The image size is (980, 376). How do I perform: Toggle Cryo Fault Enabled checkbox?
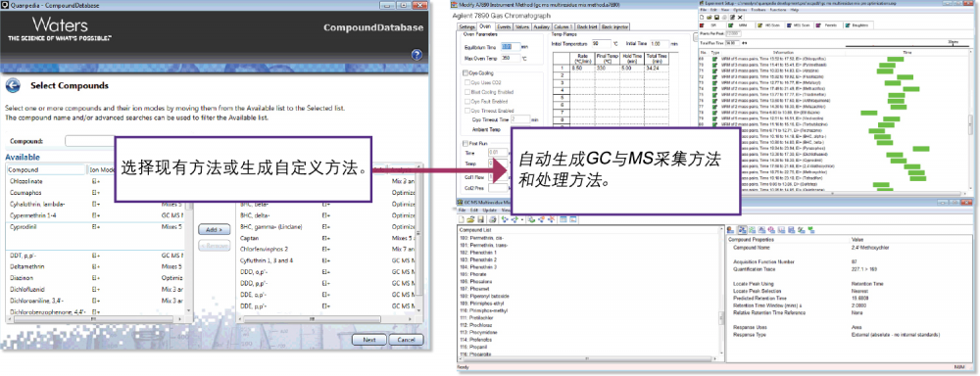468,101
